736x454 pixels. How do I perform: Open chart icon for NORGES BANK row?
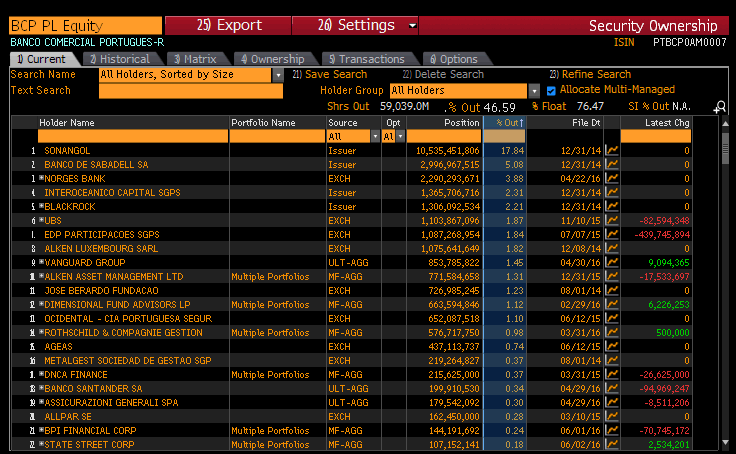click(612, 178)
